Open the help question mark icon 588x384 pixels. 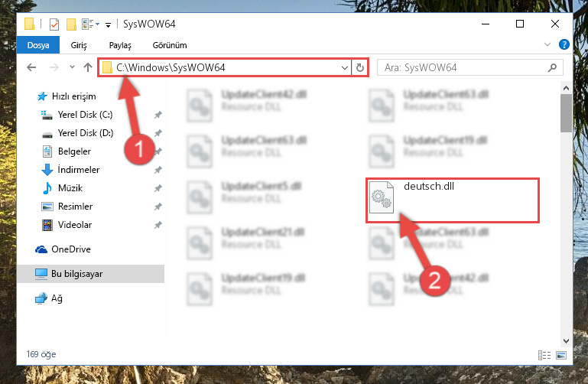coord(564,44)
